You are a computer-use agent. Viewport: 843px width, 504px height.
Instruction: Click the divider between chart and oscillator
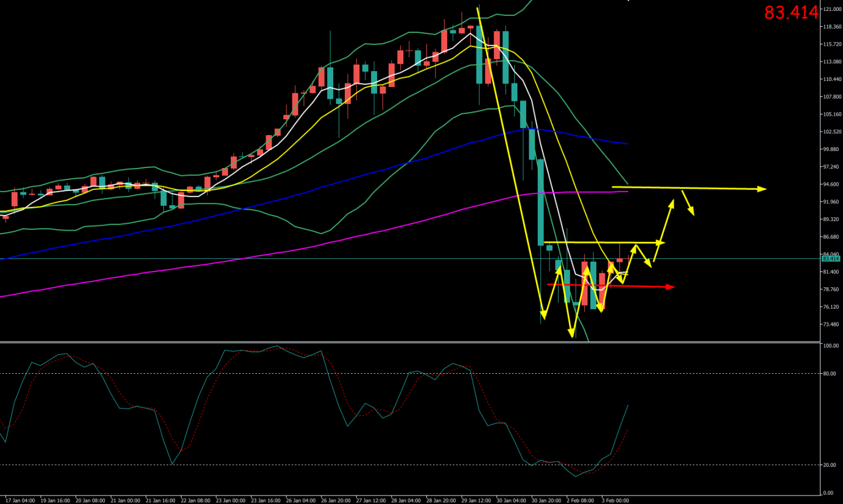click(x=408, y=342)
